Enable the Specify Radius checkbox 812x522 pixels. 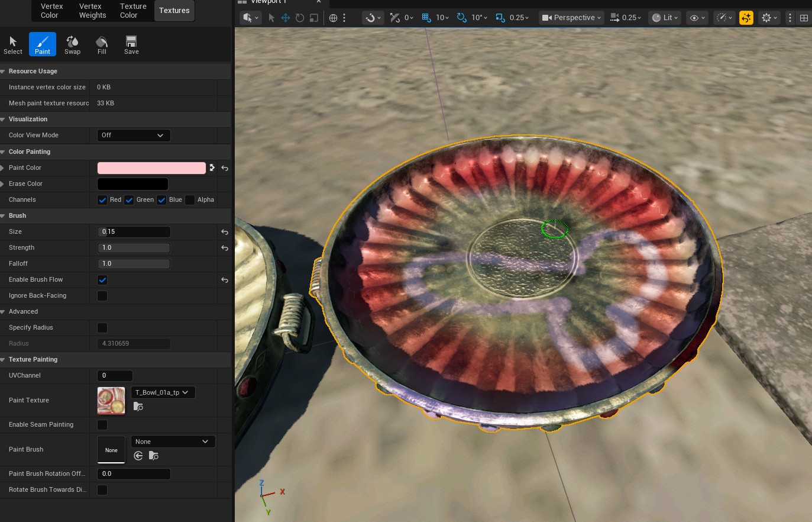coord(102,328)
